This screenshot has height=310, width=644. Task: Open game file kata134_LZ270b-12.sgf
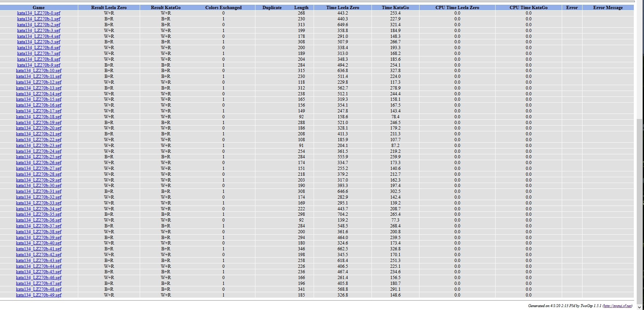coord(39,82)
